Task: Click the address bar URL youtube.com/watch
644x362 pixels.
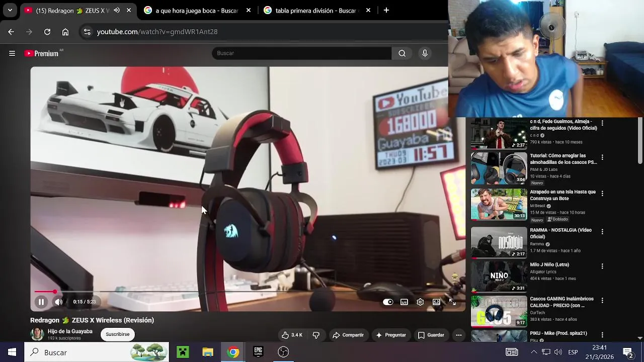Action: [157, 32]
